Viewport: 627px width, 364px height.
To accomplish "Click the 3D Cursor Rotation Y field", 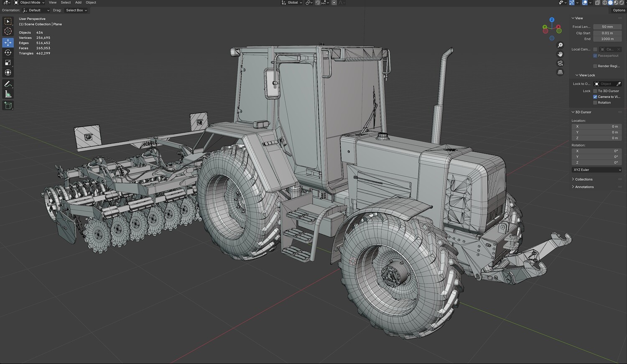I will [596, 157].
